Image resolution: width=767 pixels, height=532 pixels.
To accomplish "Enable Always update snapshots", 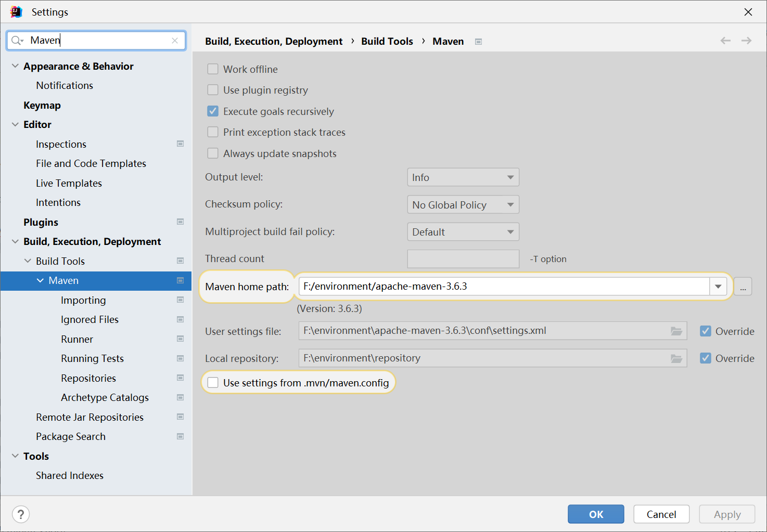I will point(213,153).
